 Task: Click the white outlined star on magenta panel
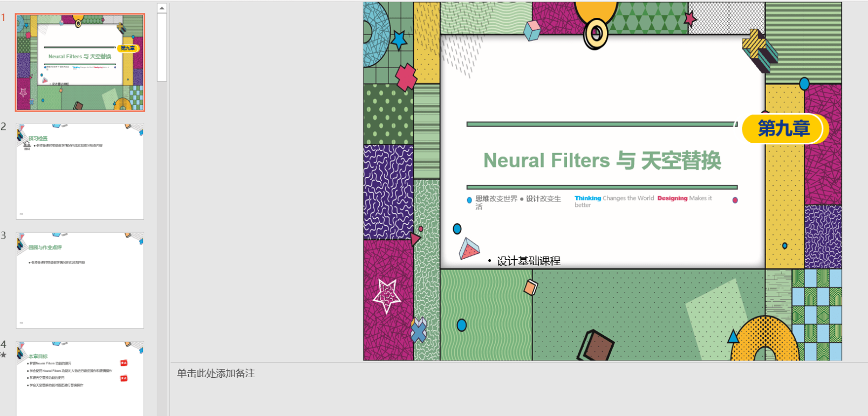coord(387,295)
